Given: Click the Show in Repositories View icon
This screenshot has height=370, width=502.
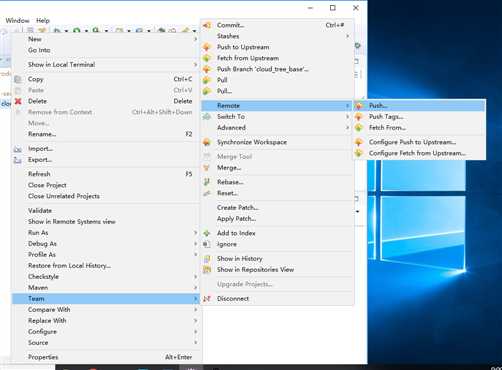Looking at the screenshot, I should point(207,270).
